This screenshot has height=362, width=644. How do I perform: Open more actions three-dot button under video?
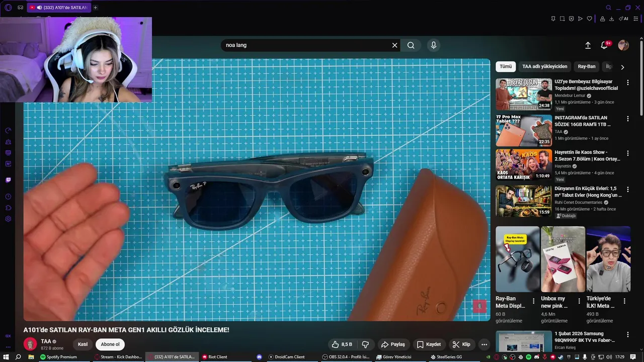click(x=484, y=344)
